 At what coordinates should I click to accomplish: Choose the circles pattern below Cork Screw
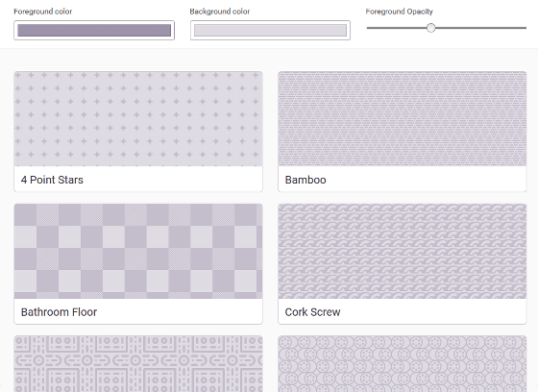(403, 364)
